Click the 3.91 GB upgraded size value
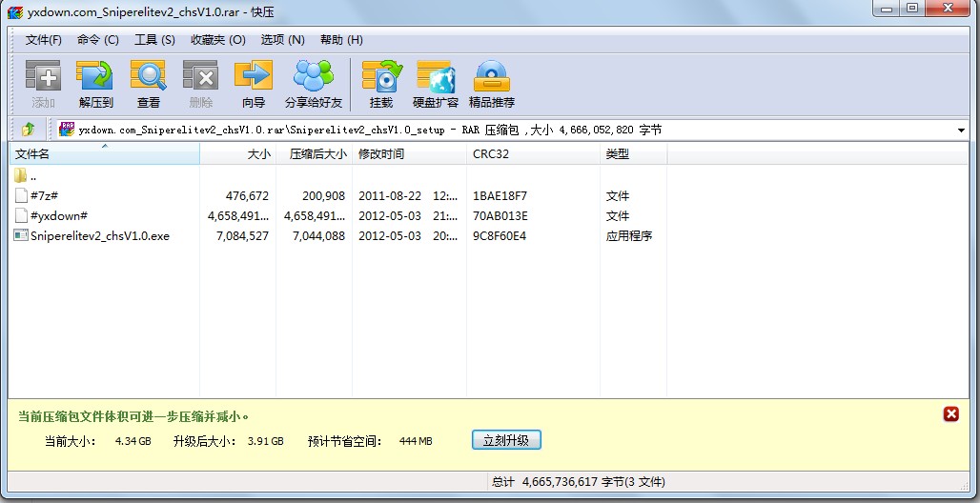The width and height of the screenshot is (980, 503). coord(266,441)
